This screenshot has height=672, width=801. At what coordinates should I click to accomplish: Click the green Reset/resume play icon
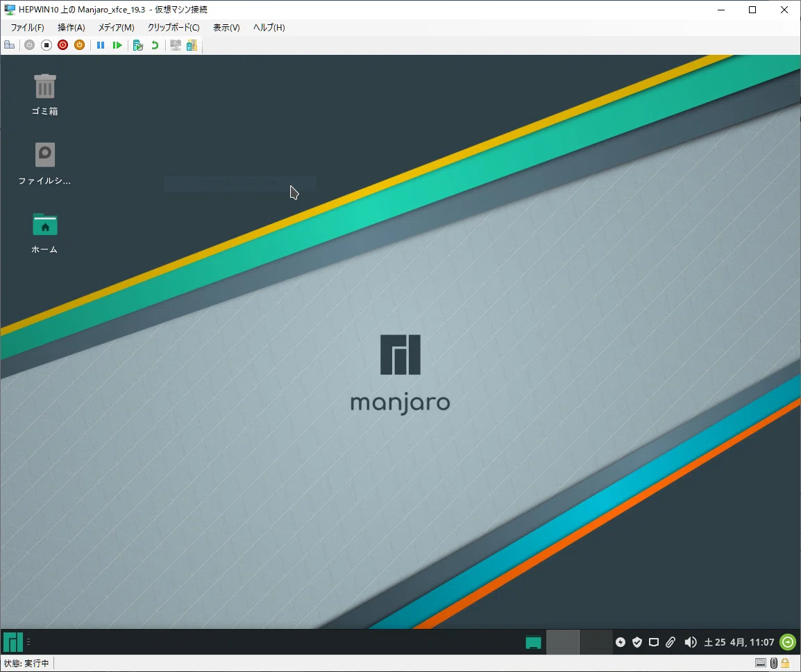(117, 45)
